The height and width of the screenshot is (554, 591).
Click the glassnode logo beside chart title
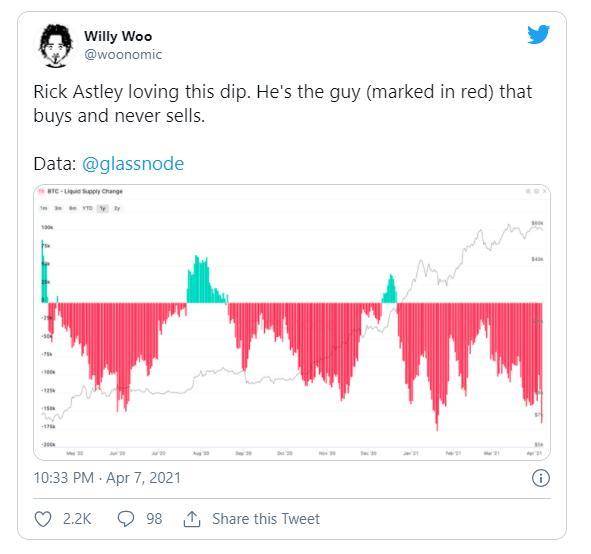[x=42, y=191]
